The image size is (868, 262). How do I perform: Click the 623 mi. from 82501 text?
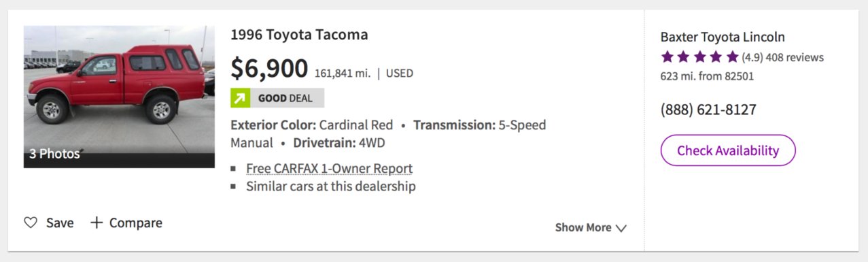[x=707, y=76]
